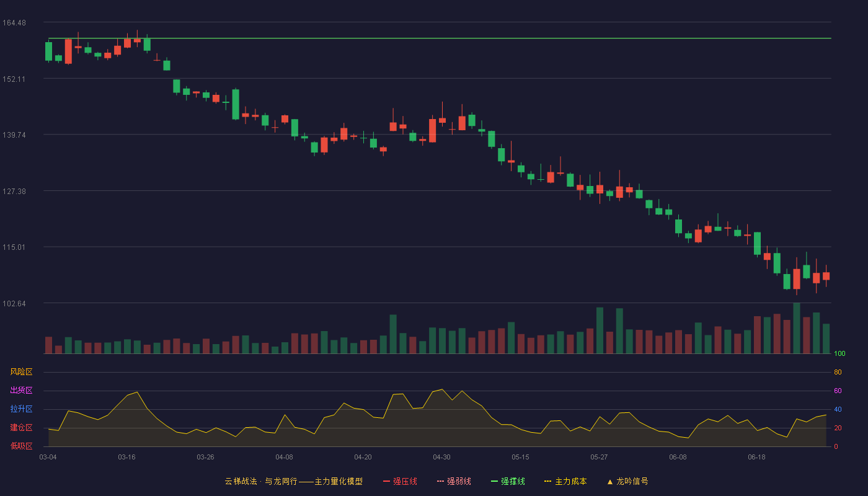Screen dimensions: 868x496
Task: Click the red 强压线 legend line marker
Action: pos(386,481)
